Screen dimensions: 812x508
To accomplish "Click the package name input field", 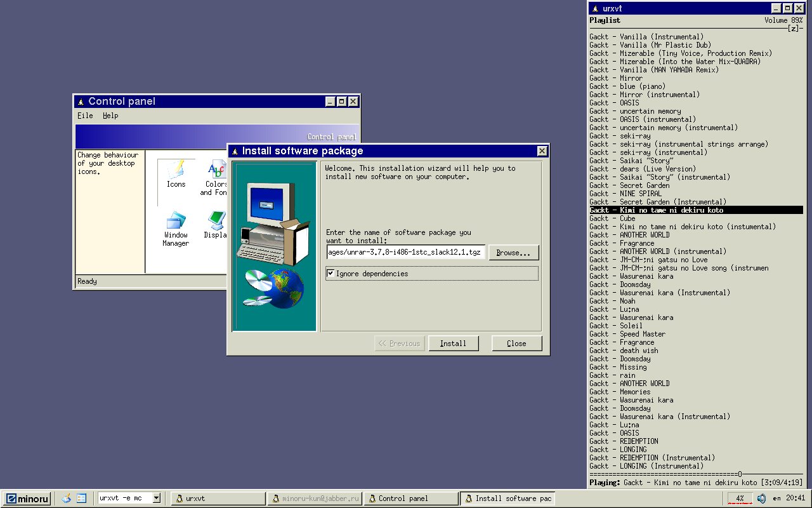I will point(405,252).
